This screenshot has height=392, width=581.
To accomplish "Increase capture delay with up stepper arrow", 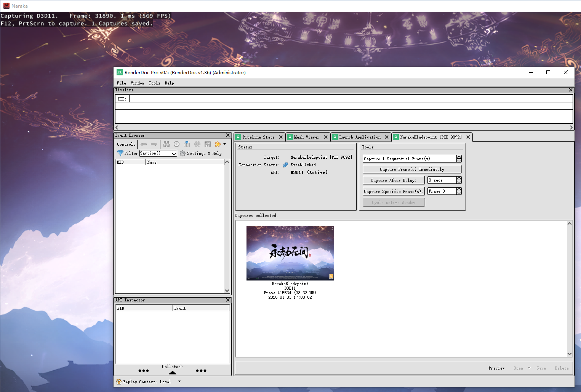I will 459,178.
